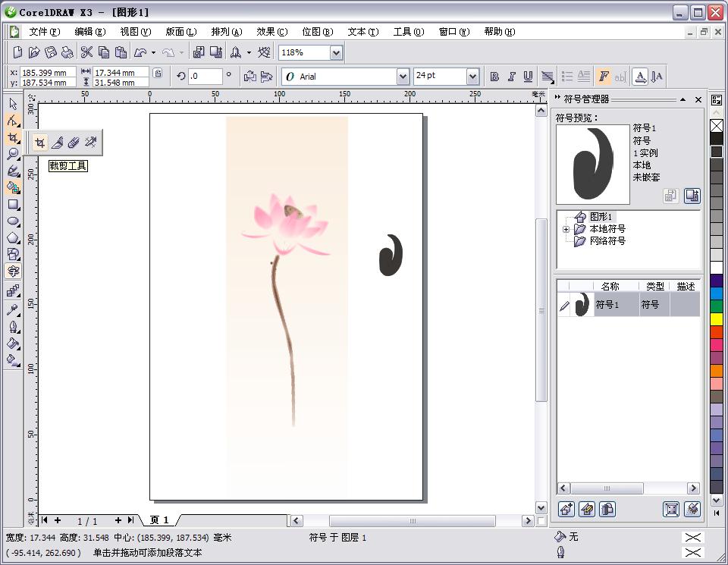Screen dimensions: 728x565
Task: Select the Ellipse tool
Action: pos(13,221)
